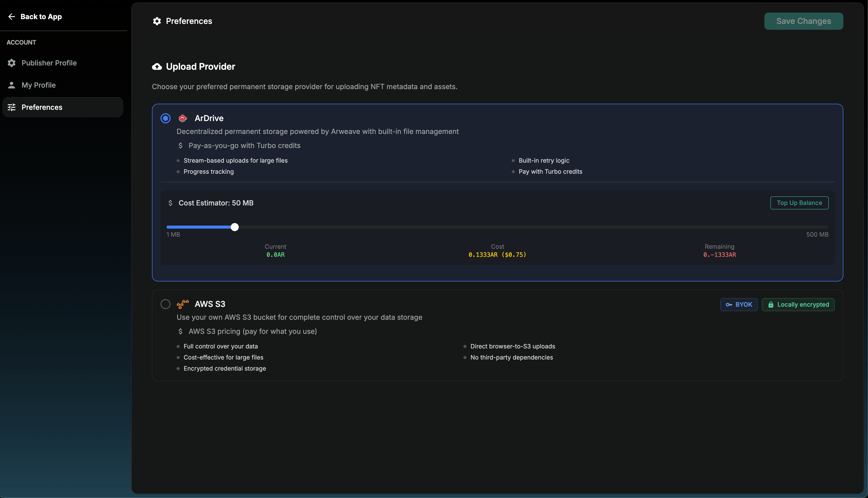Select the ArDrive radio button

pos(165,118)
